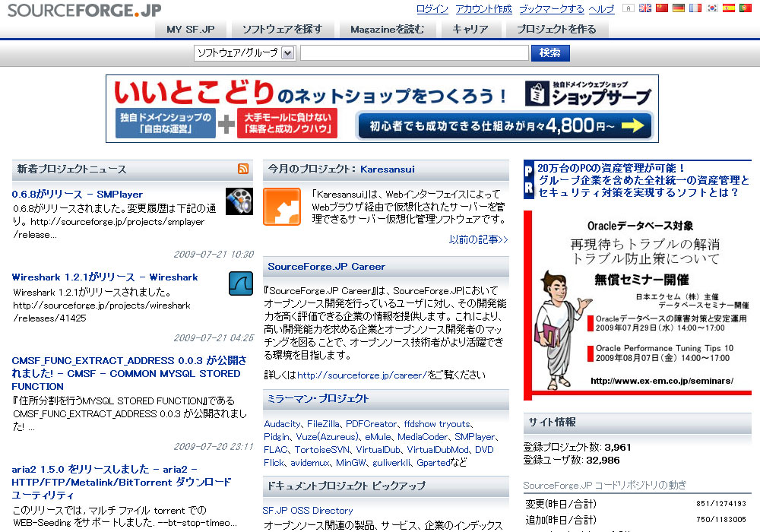Click the orange Karesansui project icon
Screen dimensions: 760x532
[282, 207]
